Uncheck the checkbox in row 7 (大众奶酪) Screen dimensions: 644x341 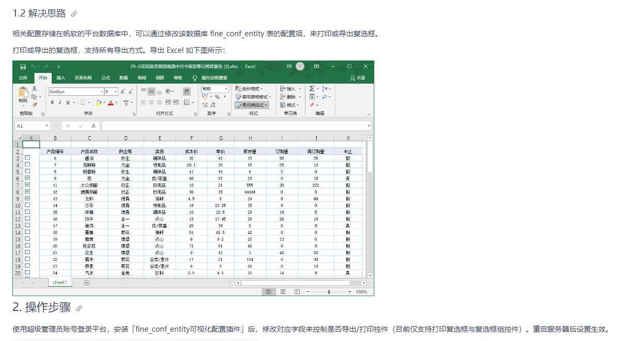[x=27, y=185]
